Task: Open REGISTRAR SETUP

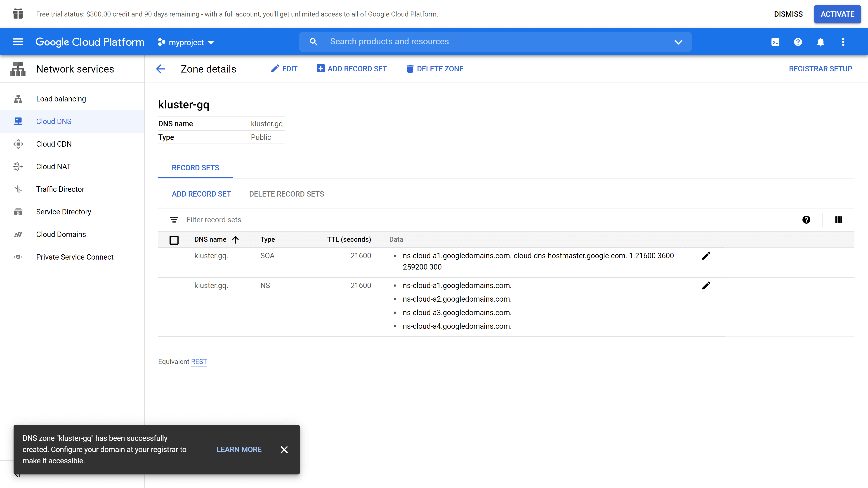Action: click(821, 69)
